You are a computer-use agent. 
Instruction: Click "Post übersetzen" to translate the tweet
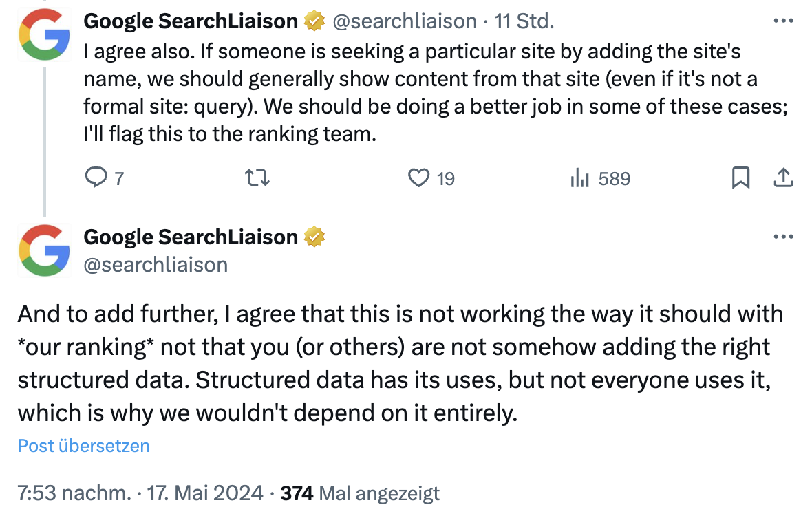point(84,446)
